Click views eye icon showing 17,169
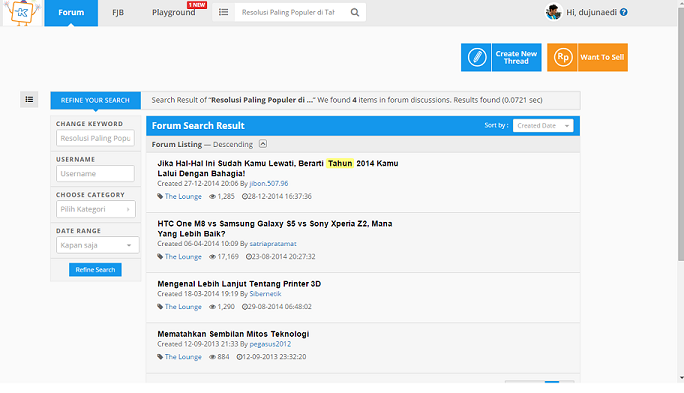This screenshot has height=393, width=684. pos(212,257)
